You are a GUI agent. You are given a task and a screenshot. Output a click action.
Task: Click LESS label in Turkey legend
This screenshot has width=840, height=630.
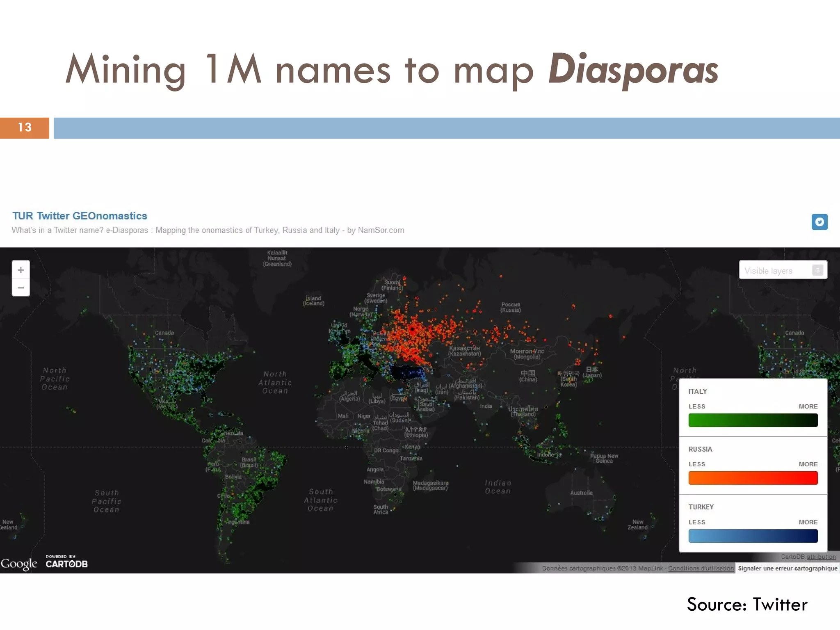click(x=697, y=522)
